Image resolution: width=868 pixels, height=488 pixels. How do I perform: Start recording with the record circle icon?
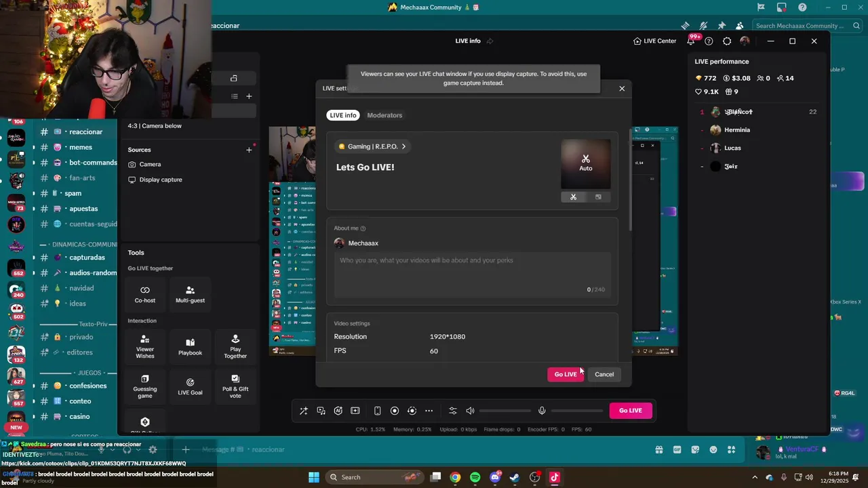pos(395,411)
